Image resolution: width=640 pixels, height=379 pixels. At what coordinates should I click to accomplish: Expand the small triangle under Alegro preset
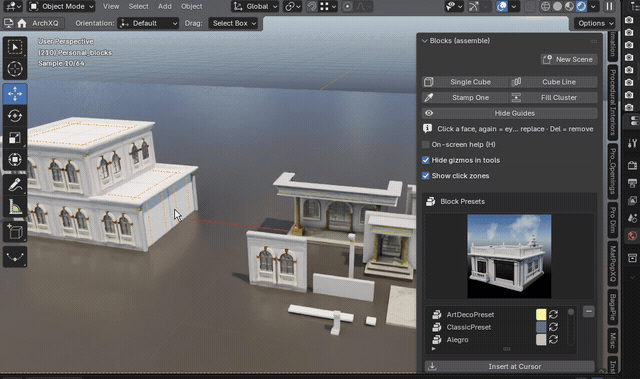(x=433, y=349)
